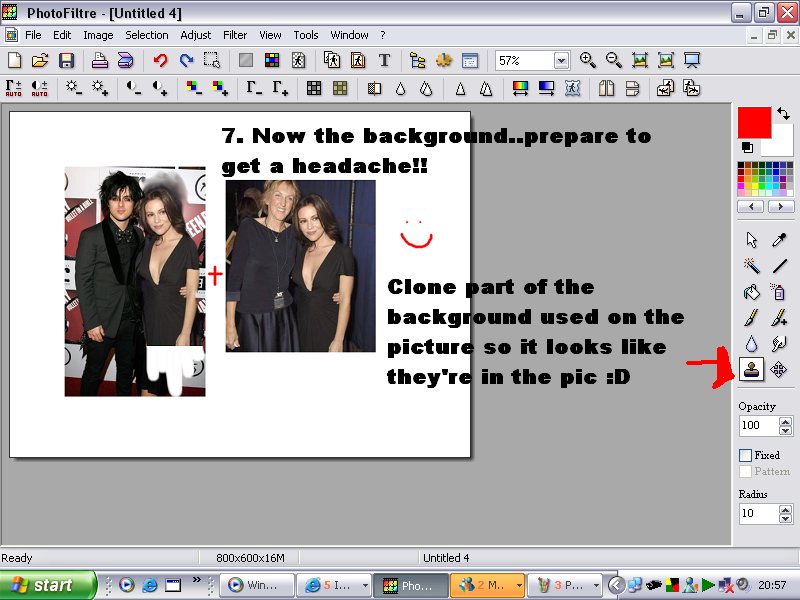Decrease Radius with the down arrow
This screenshot has width=800, height=600.
[x=786, y=518]
